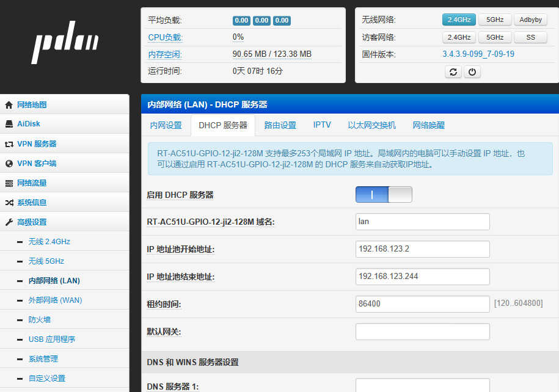The image size is (559, 392).
Task: Click the uptime text 0天 07时 16分
Action: click(257, 71)
